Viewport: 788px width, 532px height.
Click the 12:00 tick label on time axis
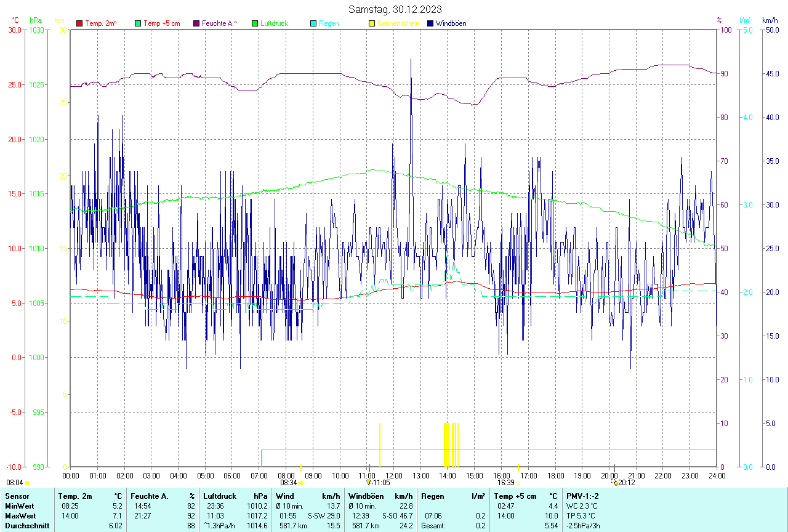coord(393,475)
